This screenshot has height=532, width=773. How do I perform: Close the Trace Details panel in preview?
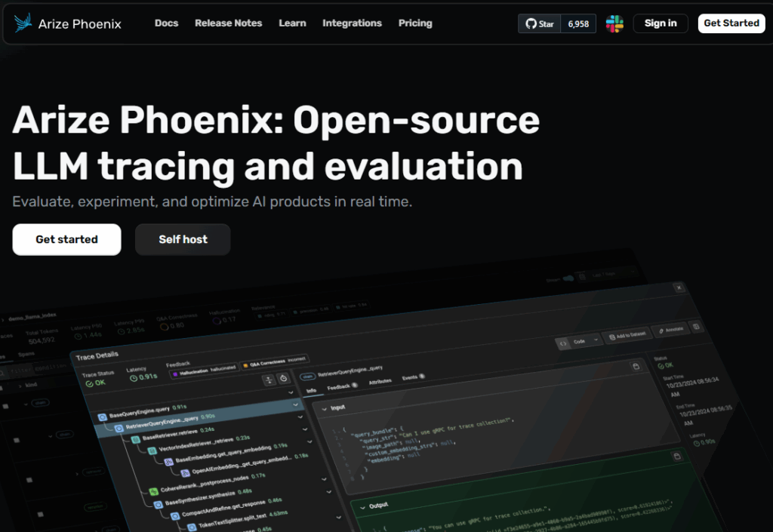pos(679,288)
